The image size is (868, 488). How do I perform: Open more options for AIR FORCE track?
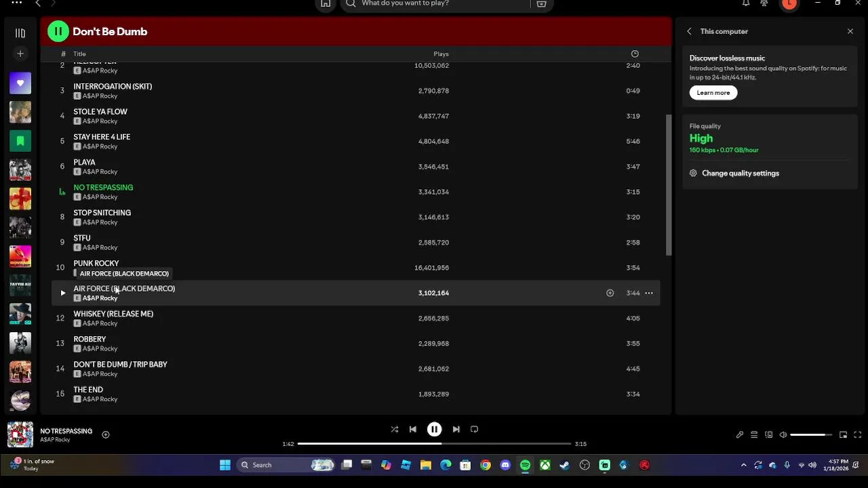coord(649,293)
